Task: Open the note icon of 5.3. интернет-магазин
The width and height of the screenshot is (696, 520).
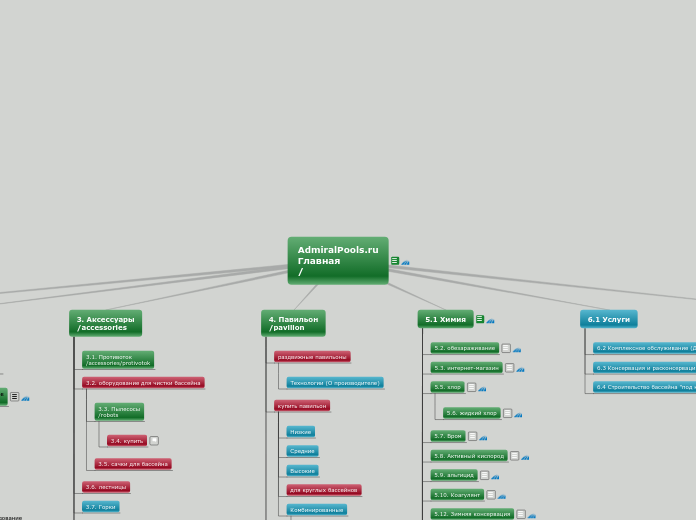Action: click(x=509, y=368)
